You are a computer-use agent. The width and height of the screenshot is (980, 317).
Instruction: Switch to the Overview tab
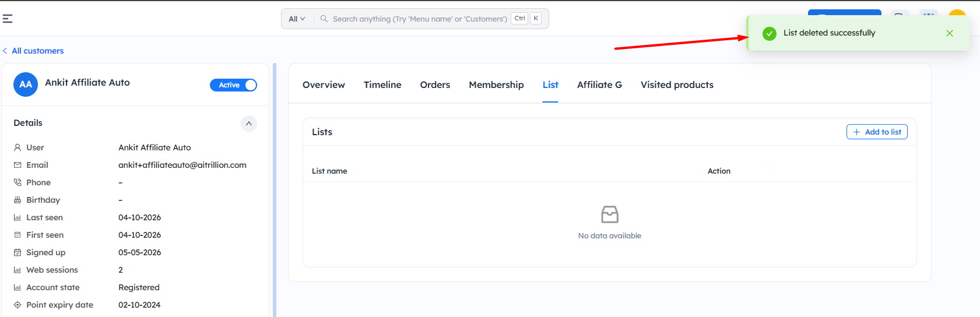(x=324, y=84)
